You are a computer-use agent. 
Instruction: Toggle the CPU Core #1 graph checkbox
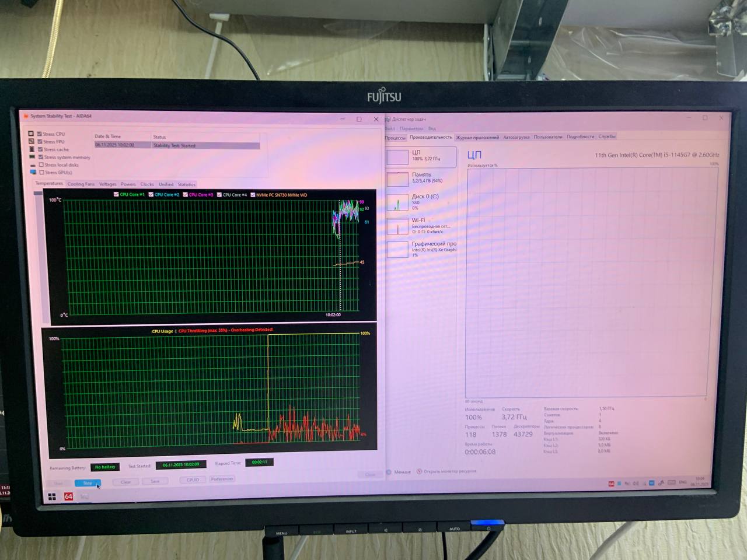click(x=116, y=194)
